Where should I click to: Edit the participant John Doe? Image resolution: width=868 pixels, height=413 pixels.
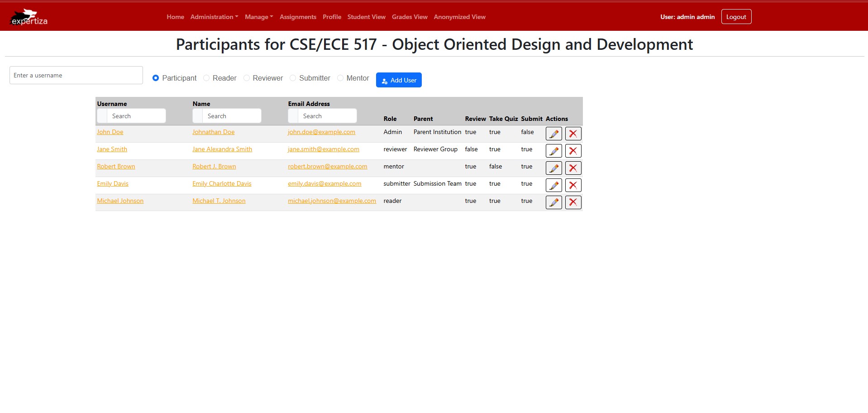[553, 134]
